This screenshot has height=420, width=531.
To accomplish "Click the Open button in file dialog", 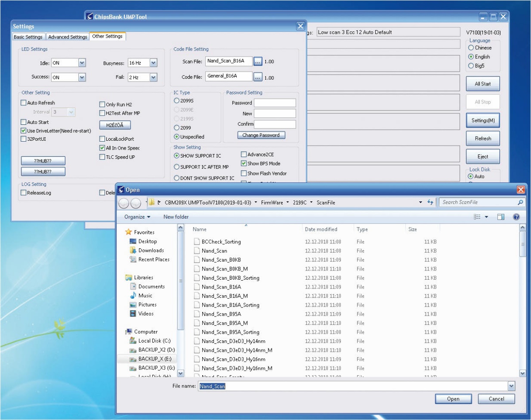I will [x=453, y=399].
